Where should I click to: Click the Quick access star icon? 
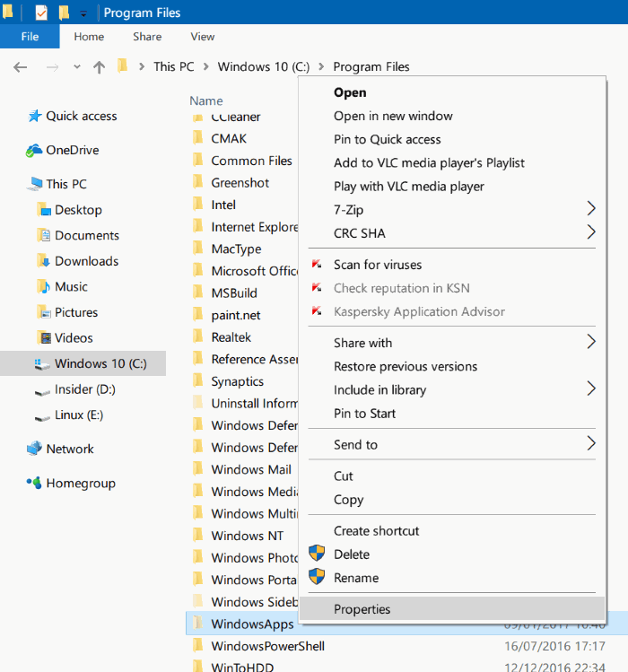pyautogui.click(x=34, y=116)
